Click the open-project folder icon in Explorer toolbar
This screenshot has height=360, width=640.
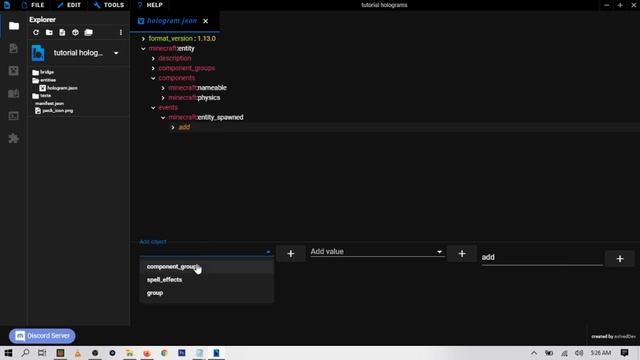[89, 32]
